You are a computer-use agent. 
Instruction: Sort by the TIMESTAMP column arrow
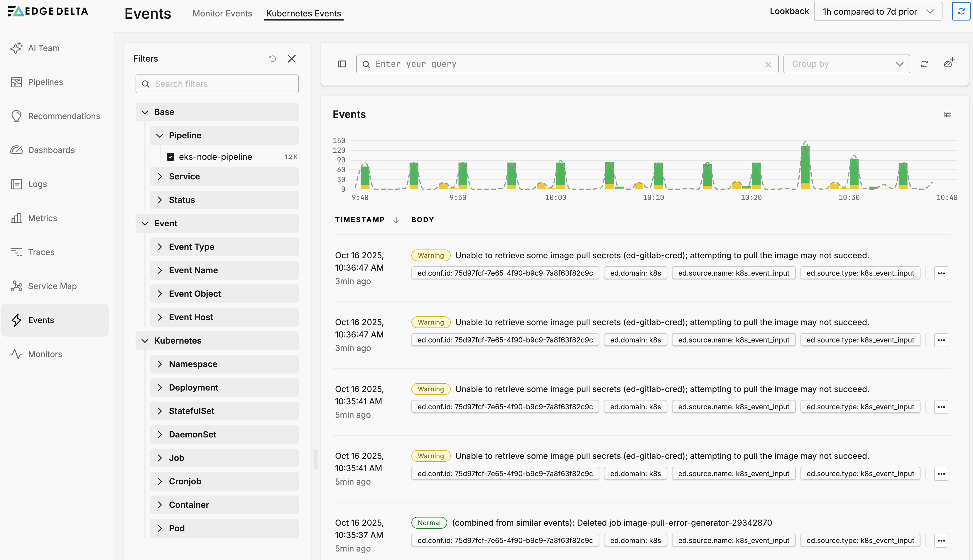click(396, 220)
